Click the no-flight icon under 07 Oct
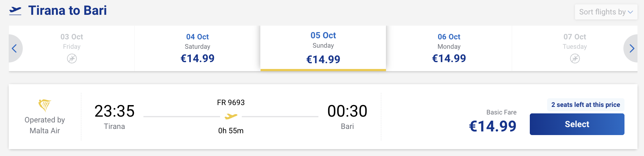Viewport: 644px width, 156px height. (x=575, y=58)
